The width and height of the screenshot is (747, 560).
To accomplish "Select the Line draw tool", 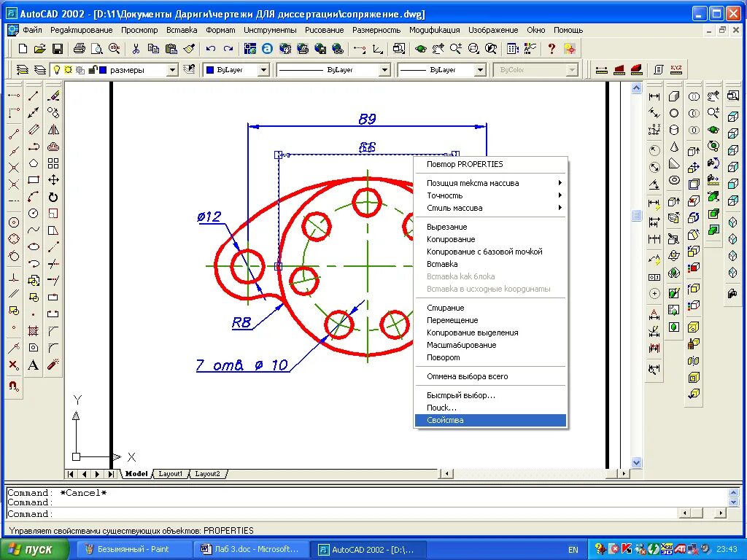I will point(33,96).
